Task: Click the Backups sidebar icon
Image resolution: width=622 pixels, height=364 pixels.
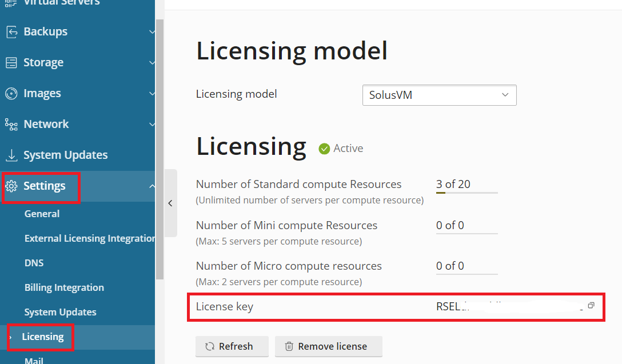Action: [x=11, y=32]
